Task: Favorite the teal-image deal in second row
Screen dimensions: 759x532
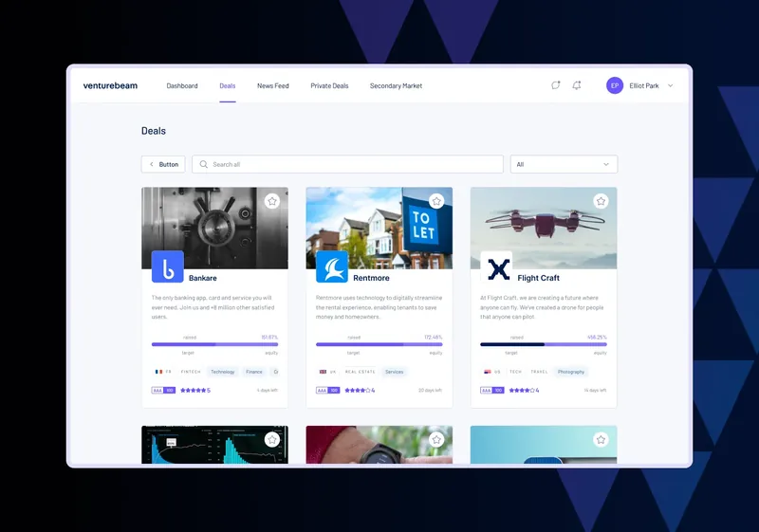Action: pos(602,440)
